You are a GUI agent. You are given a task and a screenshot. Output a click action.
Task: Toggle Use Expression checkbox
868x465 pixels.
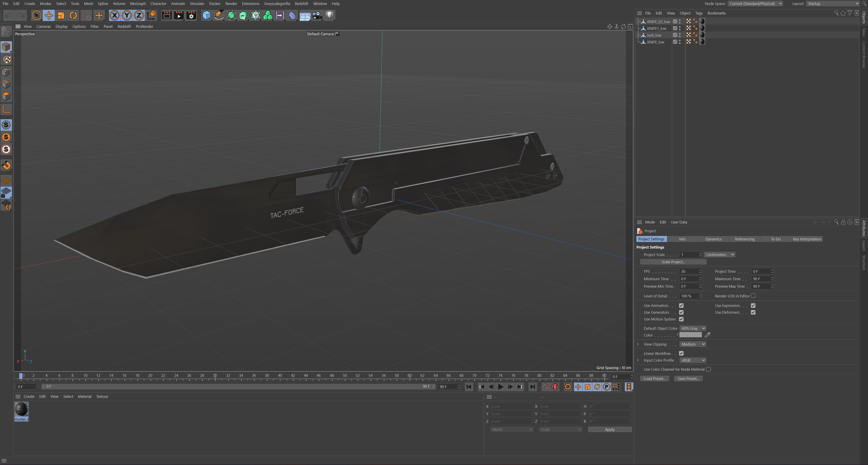[753, 306]
